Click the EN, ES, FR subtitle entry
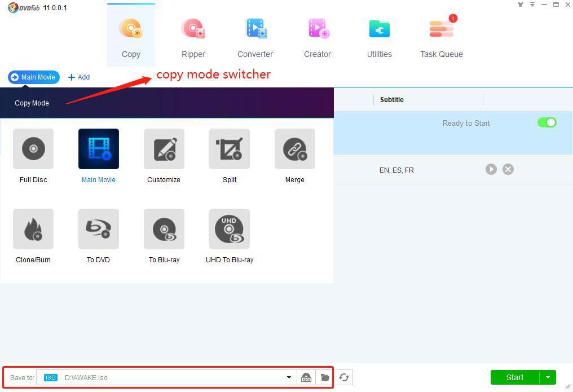 (396, 170)
